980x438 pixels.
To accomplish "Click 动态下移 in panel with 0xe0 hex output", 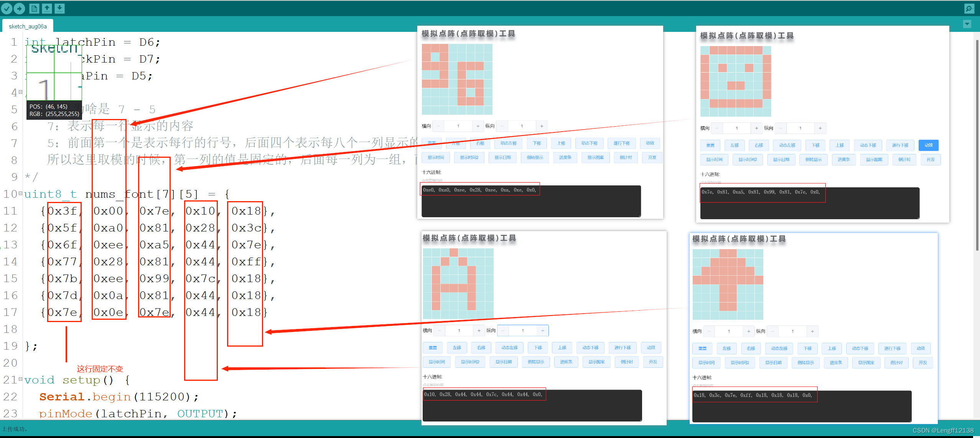I will pos(589,143).
